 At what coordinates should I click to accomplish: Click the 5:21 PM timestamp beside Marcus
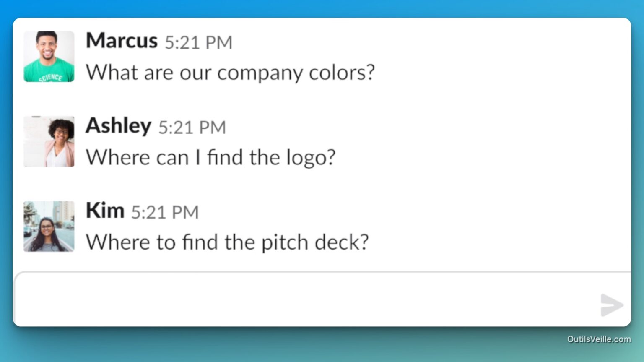pos(198,43)
